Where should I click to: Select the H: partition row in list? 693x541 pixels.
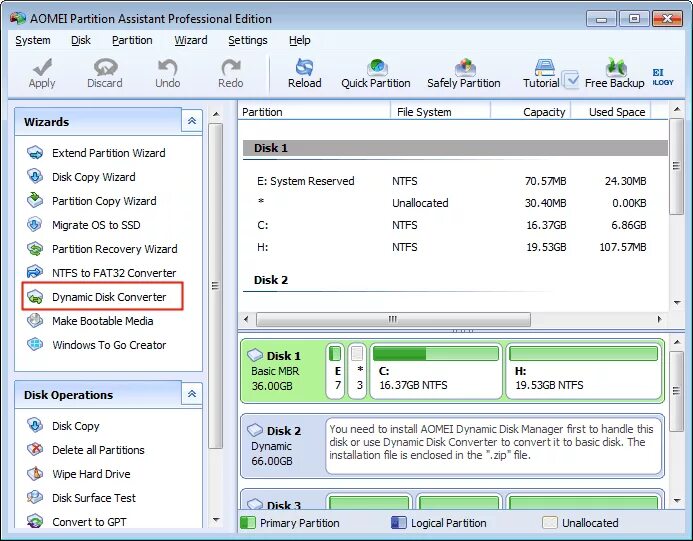(x=453, y=247)
